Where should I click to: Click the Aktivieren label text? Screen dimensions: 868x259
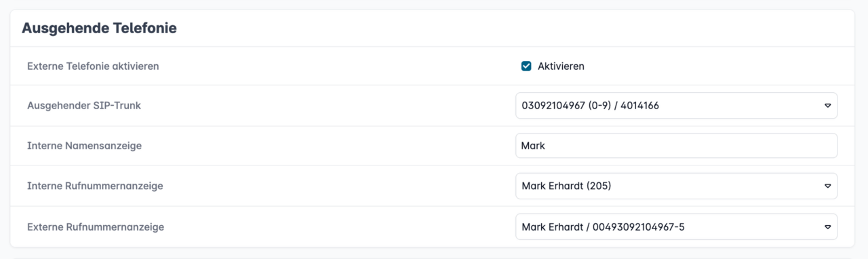click(561, 66)
